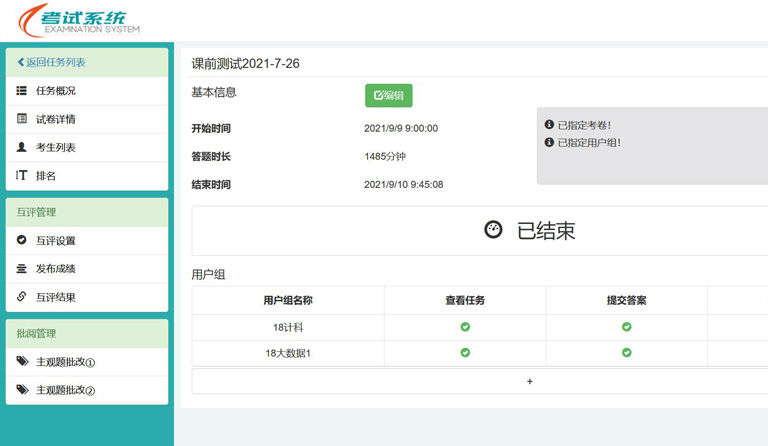Toggle 提交答案 check for 18大数据1
The image size is (768, 446).
coord(627,353)
